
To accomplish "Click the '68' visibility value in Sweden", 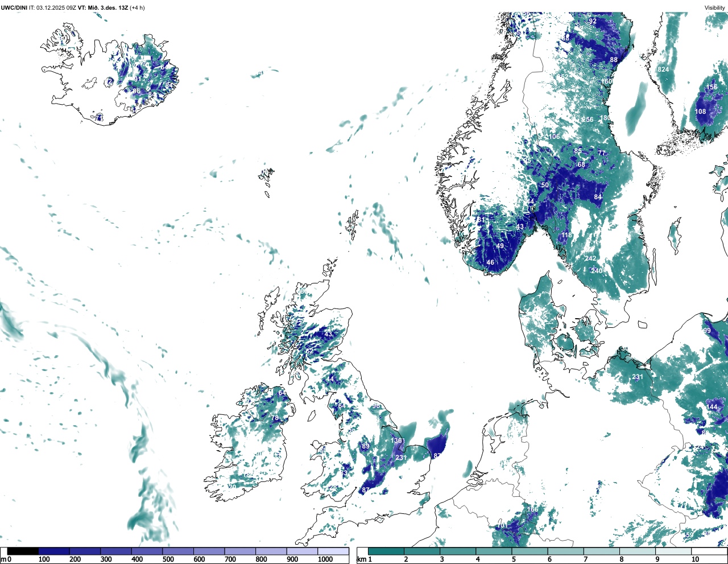I will (x=581, y=164).
